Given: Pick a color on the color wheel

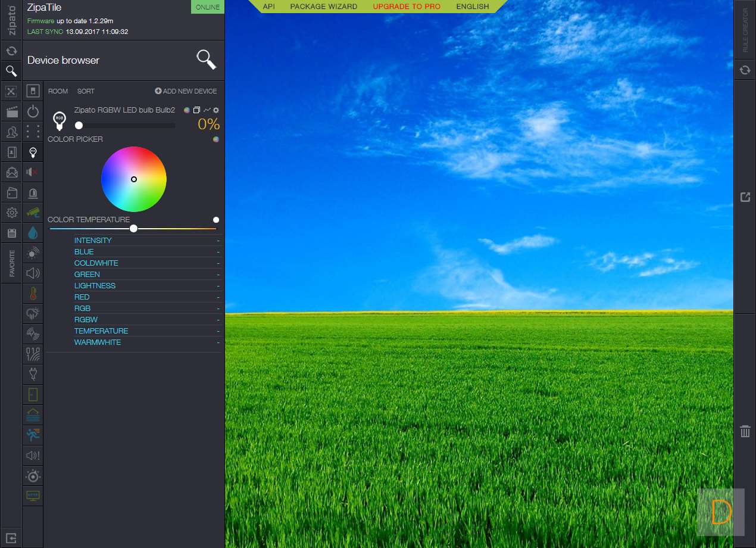Looking at the screenshot, I should [x=134, y=179].
